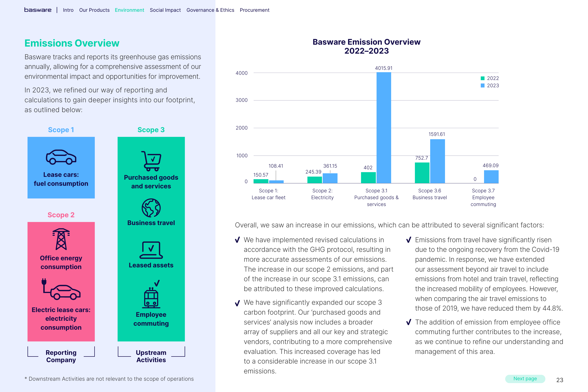Click the Scope 1 heading
Image resolution: width=588 pixels, height=392 pixels.
61,130
